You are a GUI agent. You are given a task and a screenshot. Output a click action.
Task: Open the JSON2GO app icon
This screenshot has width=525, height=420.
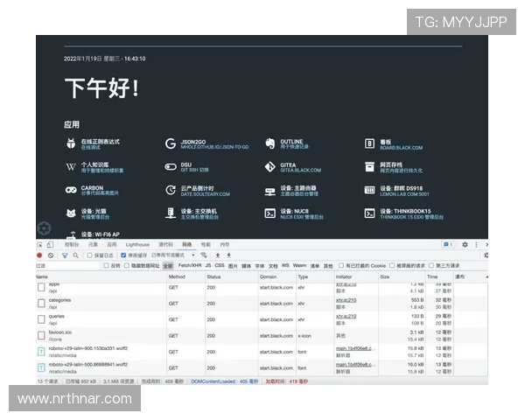(x=171, y=143)
